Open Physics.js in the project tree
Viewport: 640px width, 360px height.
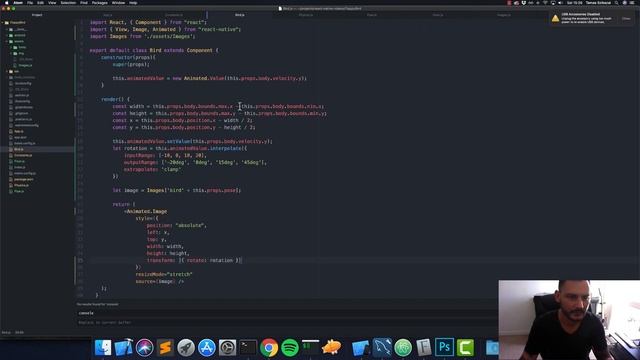(21, 185)
